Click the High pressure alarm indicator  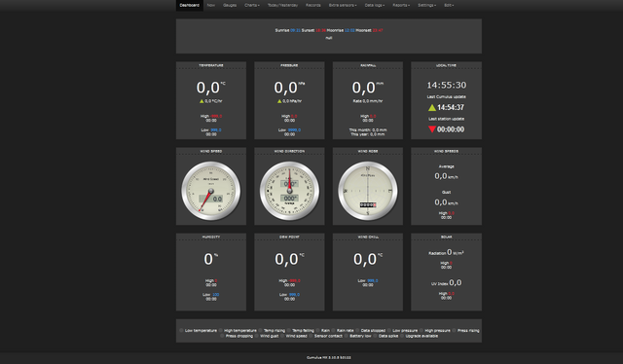(x=421, y=330)
